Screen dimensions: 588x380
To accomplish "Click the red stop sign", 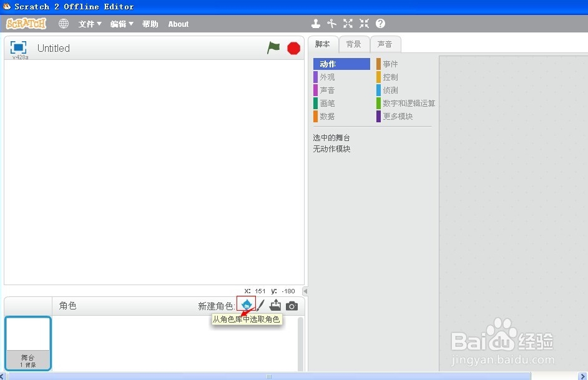I will (x=293, y=48).
